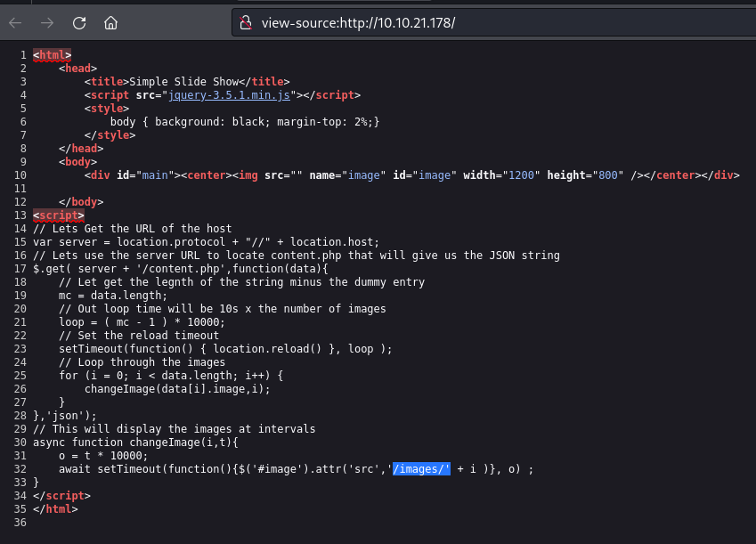Focus the address bar with view-source URL
The image size is (756, 544).
(445, 22)
